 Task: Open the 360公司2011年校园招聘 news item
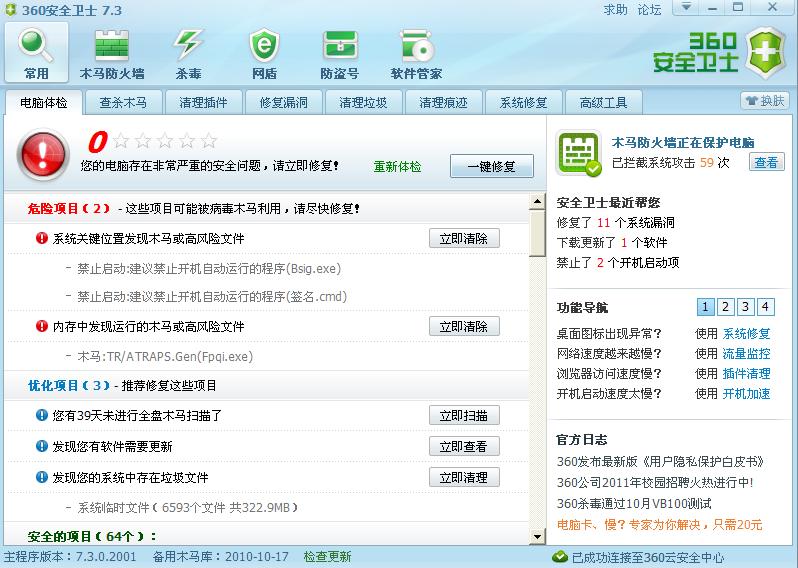(x=654, y=482)
